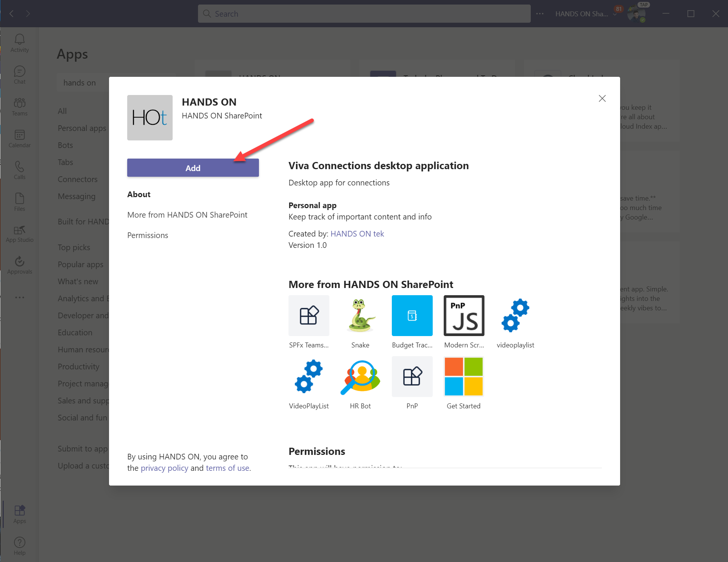Open the Teams sidebar icon
728x562 pixels.
(x=19, y=106)
